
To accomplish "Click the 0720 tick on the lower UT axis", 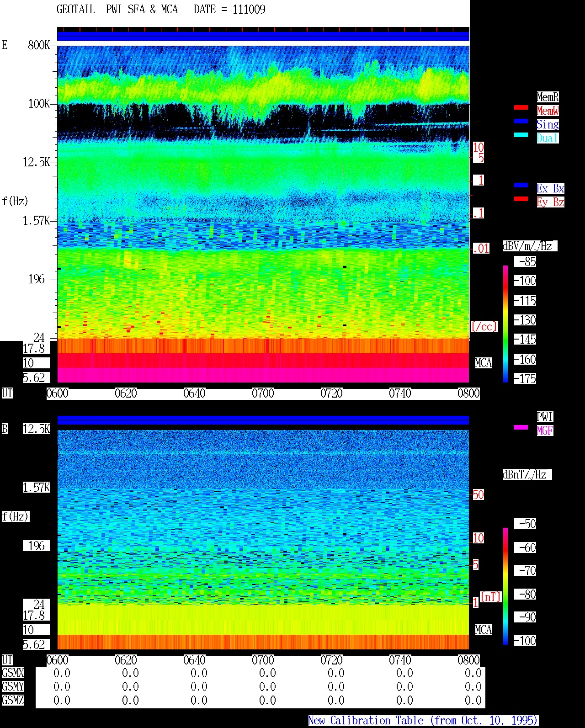I will [x=331, y=660].
